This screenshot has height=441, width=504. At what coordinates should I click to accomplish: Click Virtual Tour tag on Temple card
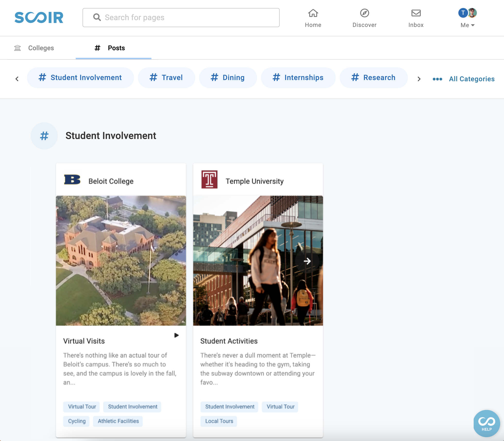click(280, 407)
